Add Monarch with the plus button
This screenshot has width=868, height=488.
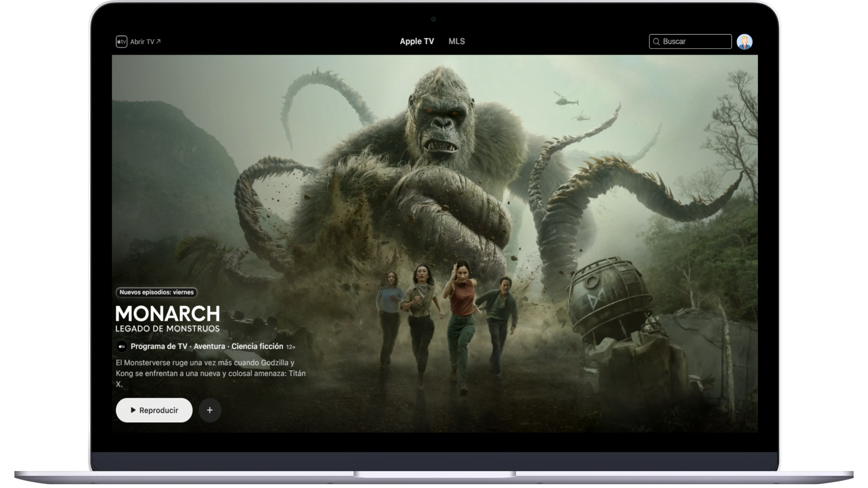click(209, 410)
